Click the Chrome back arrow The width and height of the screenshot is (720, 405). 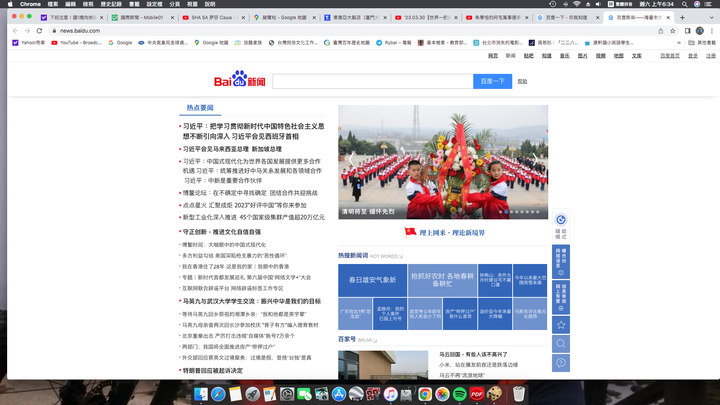click(x=16, y=31)
